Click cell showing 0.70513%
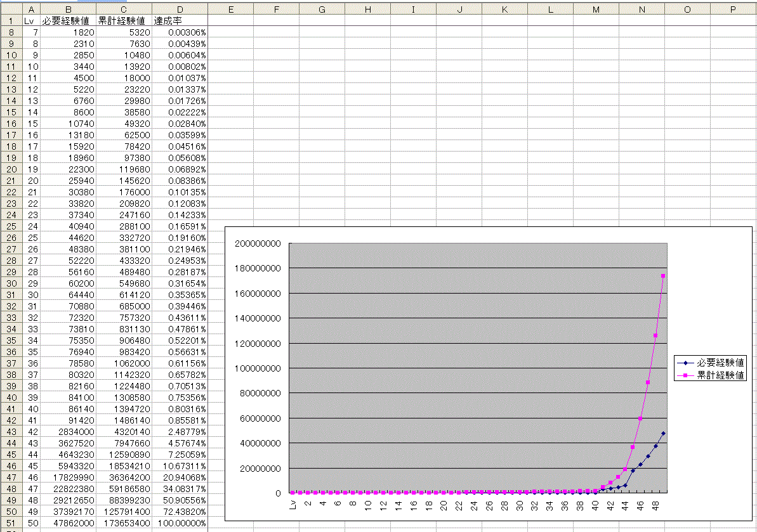Viewport: 757px width, 532px height. (180, 386)
